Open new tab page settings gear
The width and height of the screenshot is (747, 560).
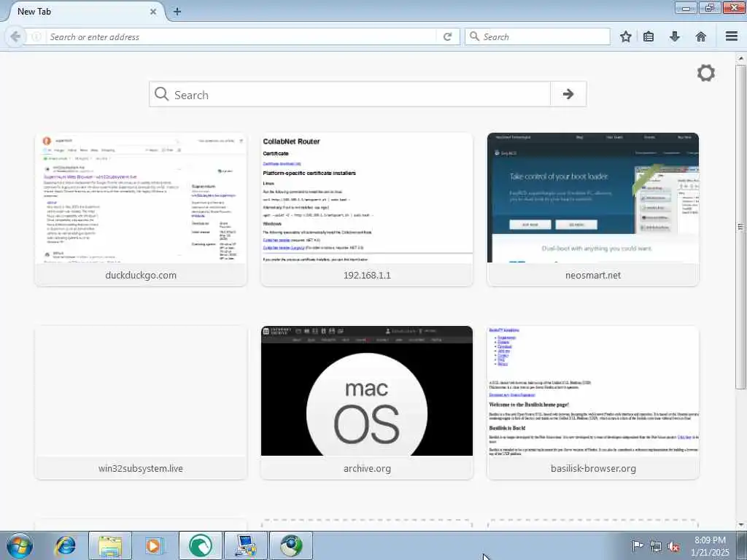[706, 73]
